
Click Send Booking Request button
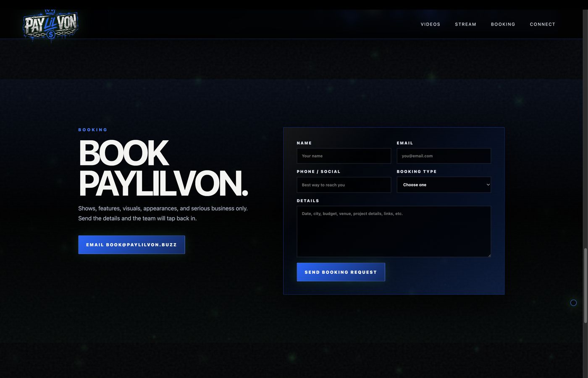click(341, 272)
